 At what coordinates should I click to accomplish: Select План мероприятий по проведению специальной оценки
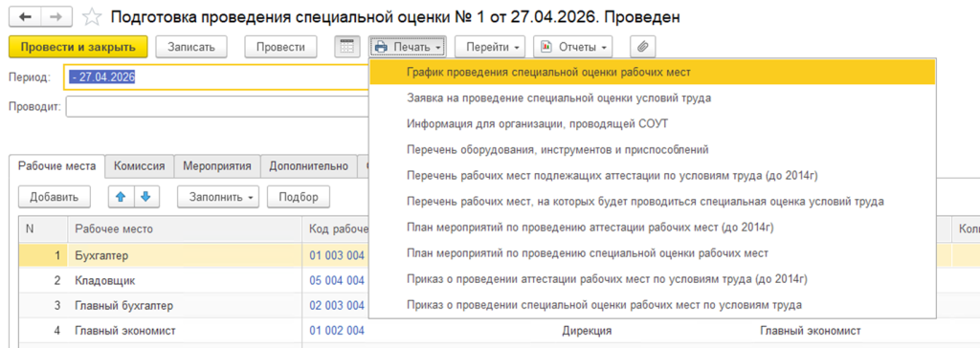pyautogui.click(x=653, y=253)
